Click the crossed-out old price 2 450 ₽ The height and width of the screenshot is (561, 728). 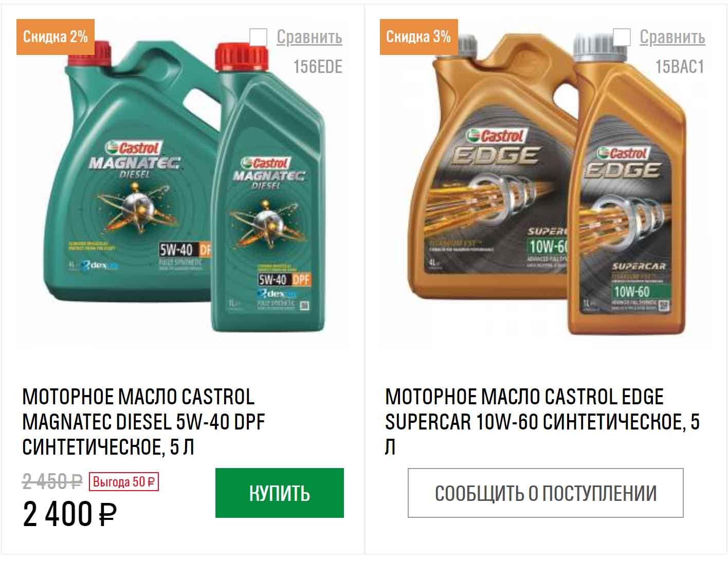point(52,482)
